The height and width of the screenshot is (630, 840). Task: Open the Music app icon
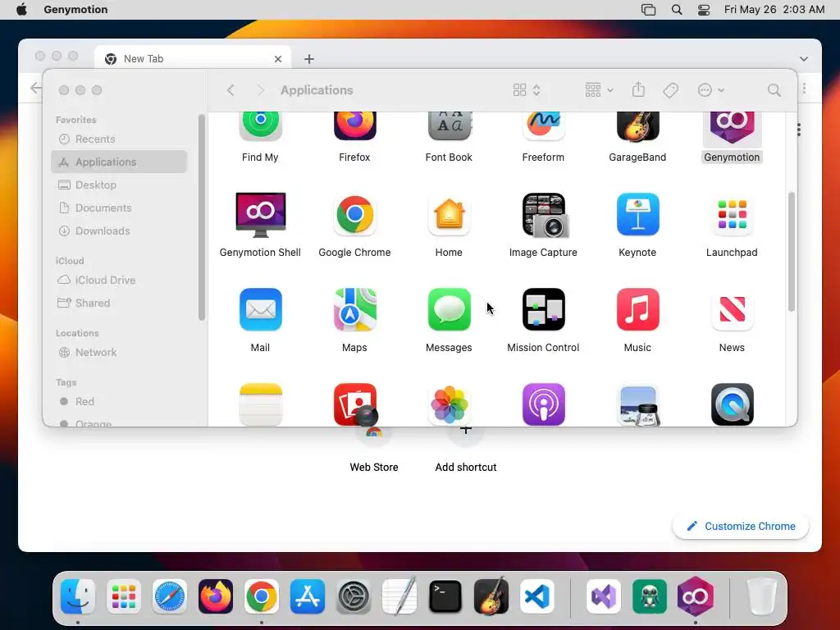pyautogui.click(x=637, y=309)
